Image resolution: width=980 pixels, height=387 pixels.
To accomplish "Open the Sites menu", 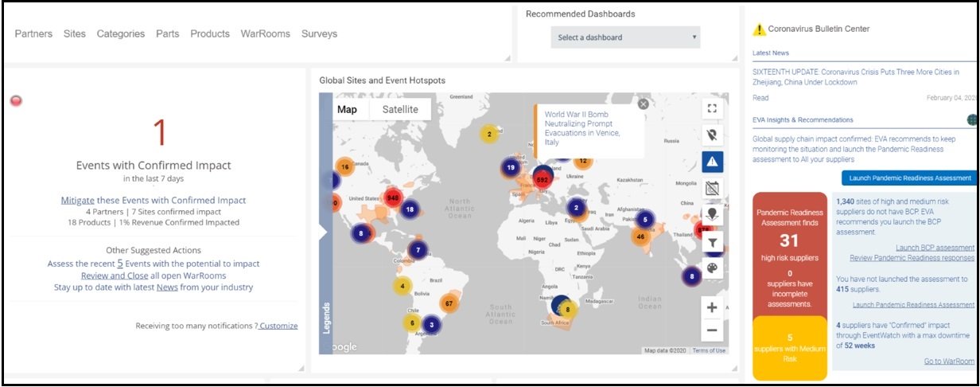I will click(75, 33).
